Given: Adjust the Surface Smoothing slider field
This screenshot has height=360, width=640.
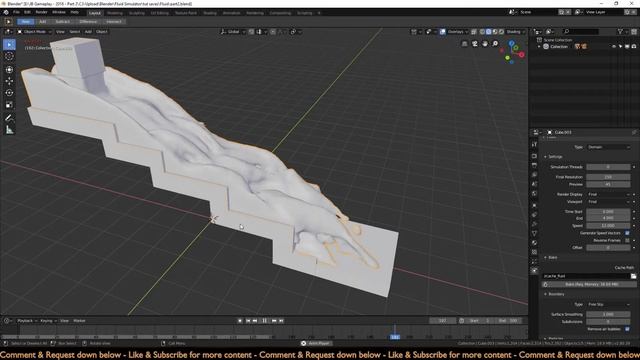Looking at the screenshot, I should [x=608, y=314].
